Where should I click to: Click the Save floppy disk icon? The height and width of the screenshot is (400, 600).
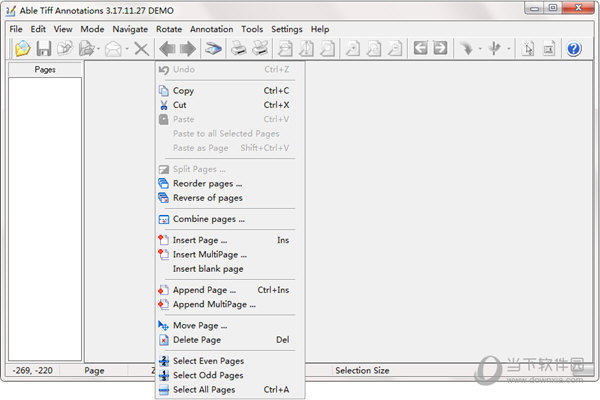pyautogui.click(x=44, y=49)
